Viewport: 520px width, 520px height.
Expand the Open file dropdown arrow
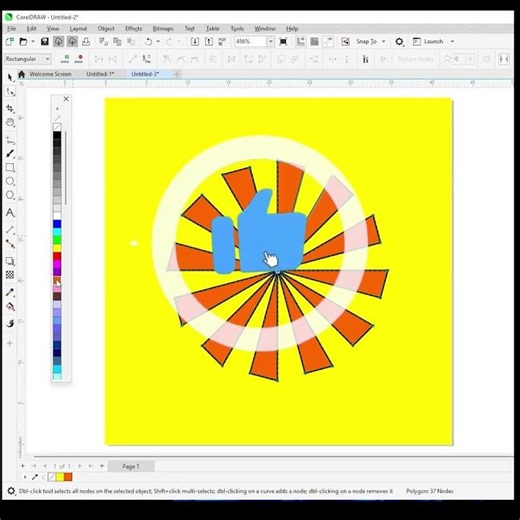pos(33,42)
